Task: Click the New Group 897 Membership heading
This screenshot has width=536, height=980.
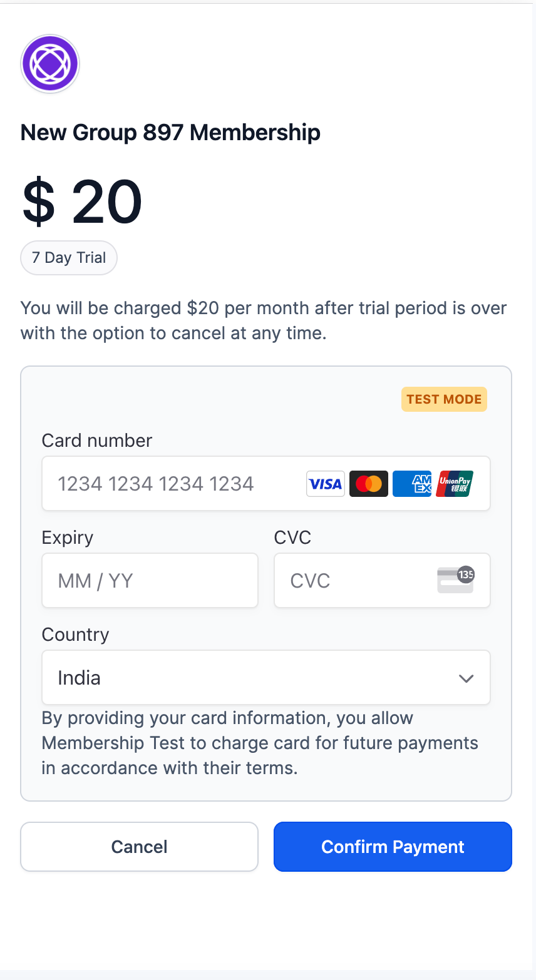Action: (x=170, y=133)
